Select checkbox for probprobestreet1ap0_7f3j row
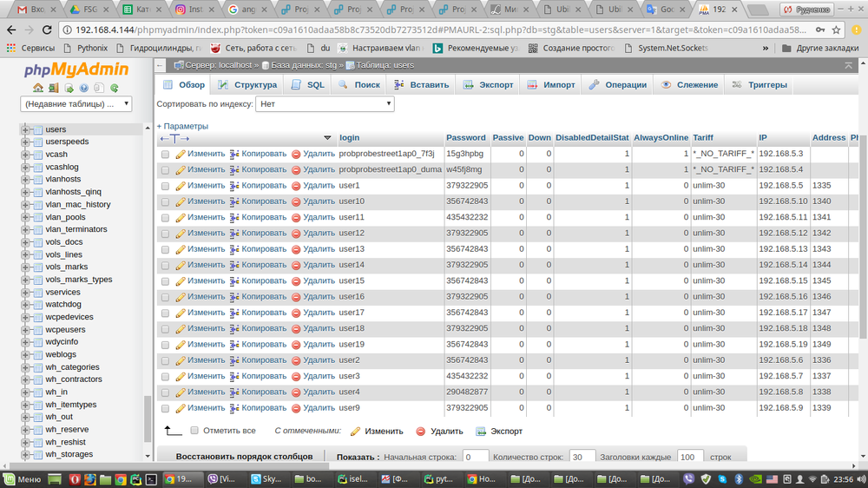Viewport: 868px width, 488px height. click(165, 155)
